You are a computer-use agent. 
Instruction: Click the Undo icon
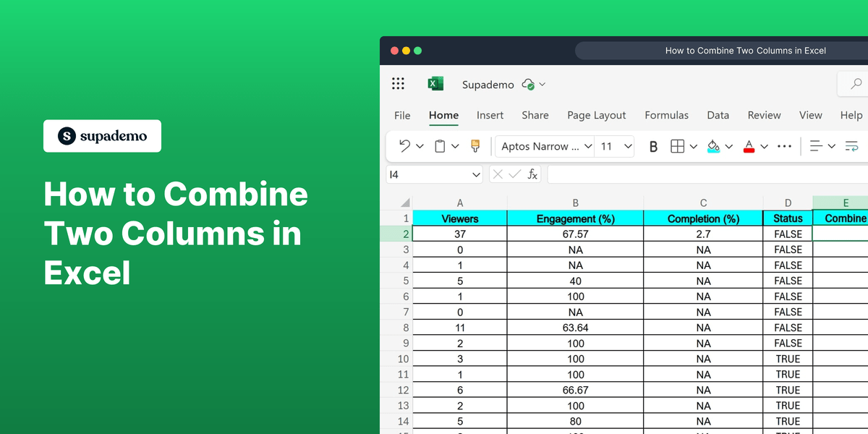pos(404,145)
